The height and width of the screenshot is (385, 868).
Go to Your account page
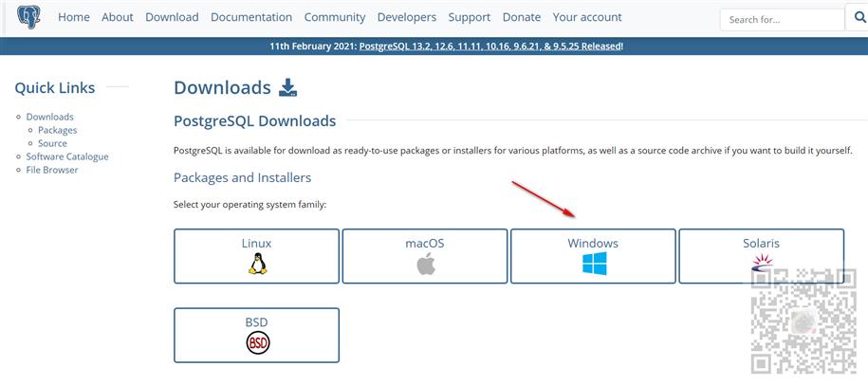pyautogui.click(x=587, y=17)
